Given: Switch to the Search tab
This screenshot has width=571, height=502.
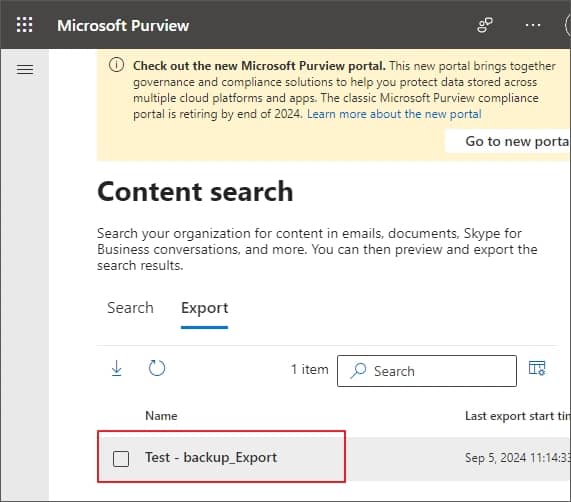Looking at the screenshot, I should (x=130, y=308).
